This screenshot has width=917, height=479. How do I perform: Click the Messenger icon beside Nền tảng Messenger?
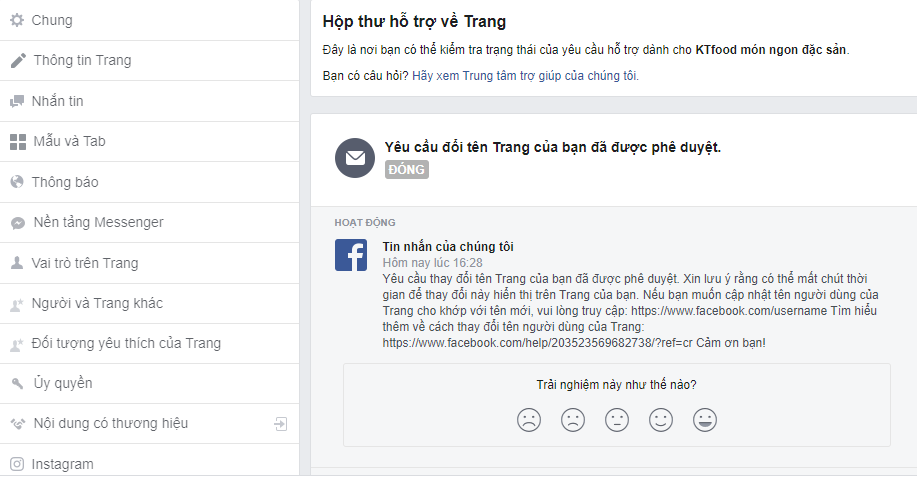(x=18, y=223)
